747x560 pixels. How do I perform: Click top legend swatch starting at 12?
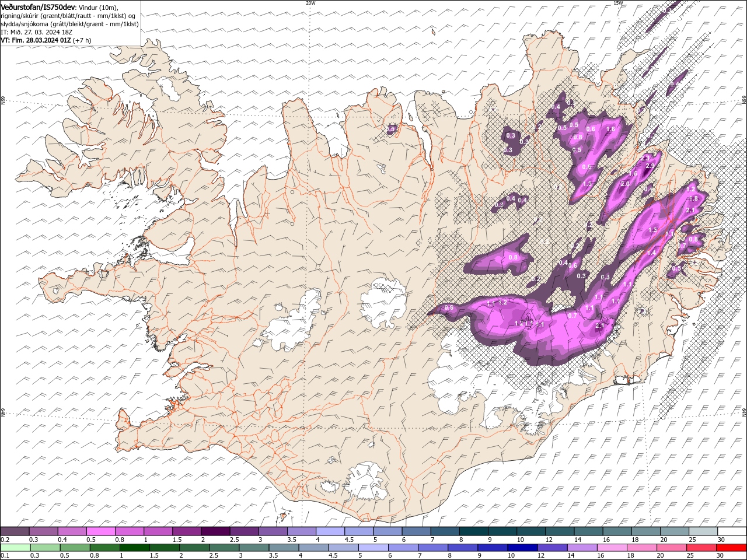(x=559, y=531)
